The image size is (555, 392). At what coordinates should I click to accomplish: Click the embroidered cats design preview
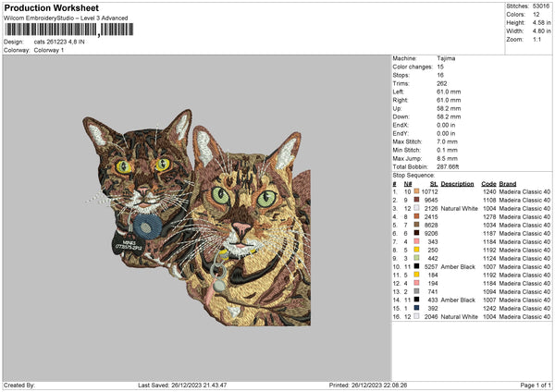click(x=203, y=222)
